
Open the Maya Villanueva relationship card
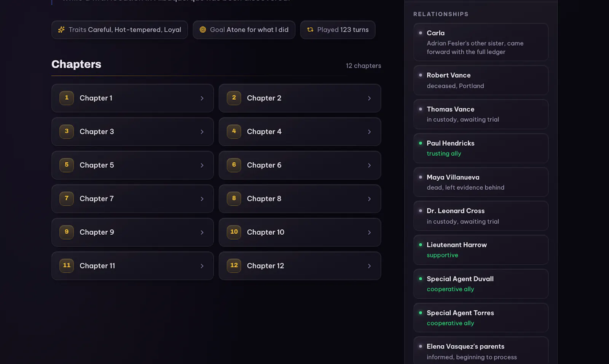[481, 182]
